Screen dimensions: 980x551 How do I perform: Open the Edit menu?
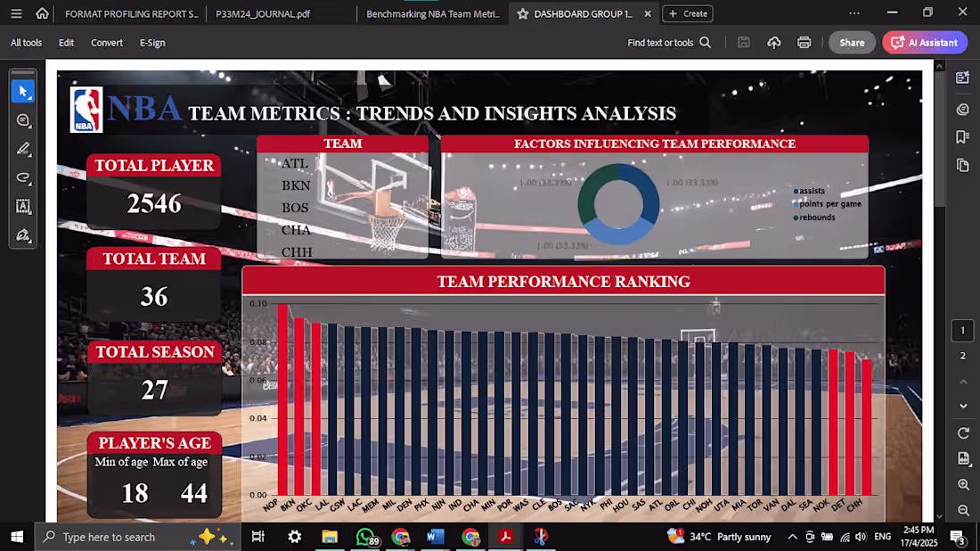(66, 42)
